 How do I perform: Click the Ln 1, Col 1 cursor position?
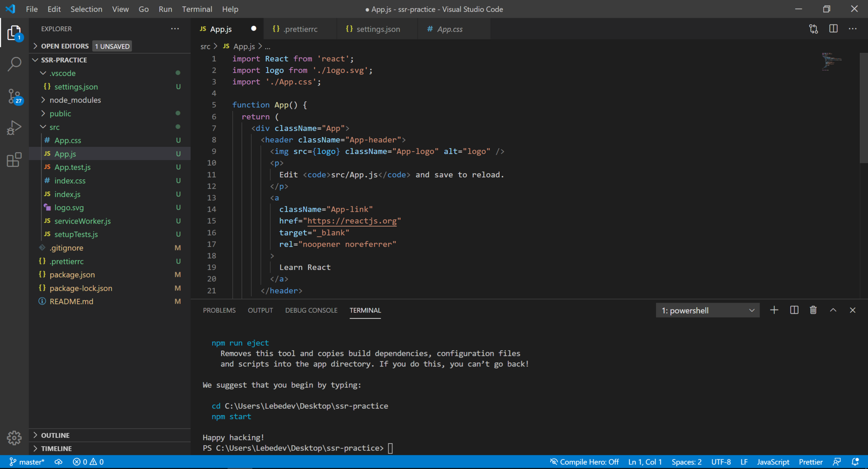pyautogui.click(x=645, y=462)
